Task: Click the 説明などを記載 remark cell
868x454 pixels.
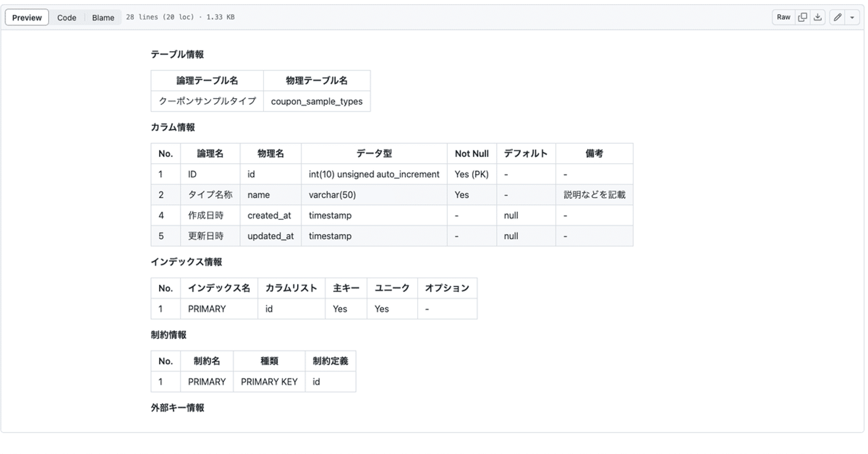Action: (594, 195)
